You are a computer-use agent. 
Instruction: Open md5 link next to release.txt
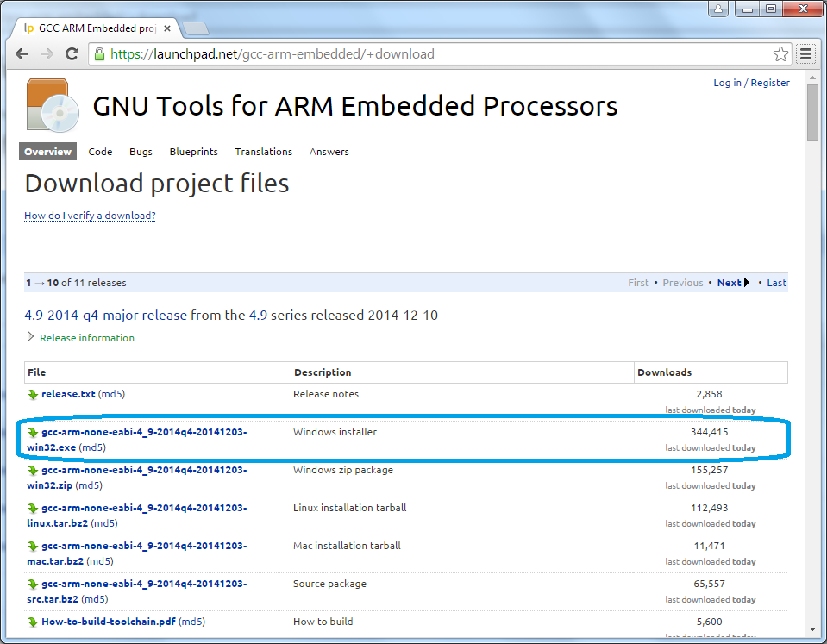click(x=112, y=394)
